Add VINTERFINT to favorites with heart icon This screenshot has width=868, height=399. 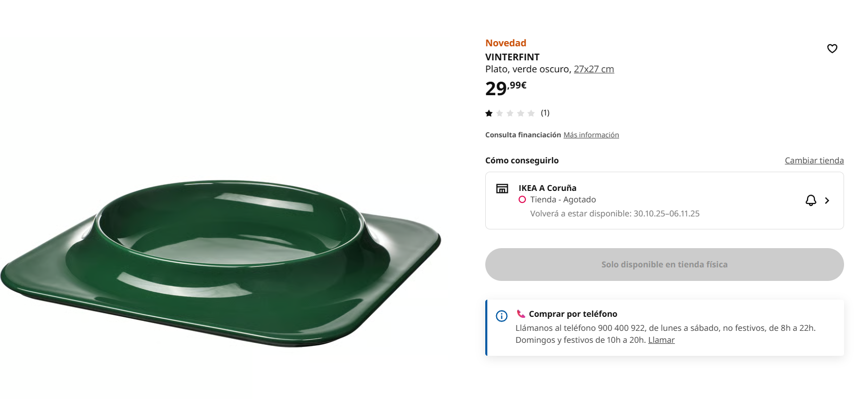click(x=832, y=48)
